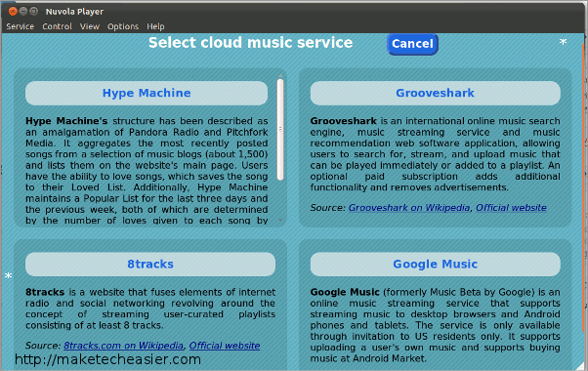Screen dimensions: 588x371
Task: Open the View menu
Action: click(90, 26)
